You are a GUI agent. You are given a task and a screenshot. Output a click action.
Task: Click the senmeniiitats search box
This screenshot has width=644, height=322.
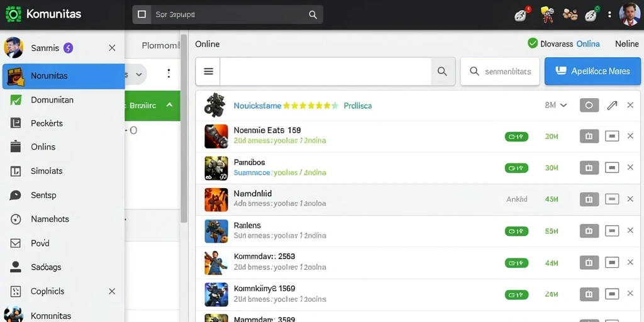[x=500, y=72]
